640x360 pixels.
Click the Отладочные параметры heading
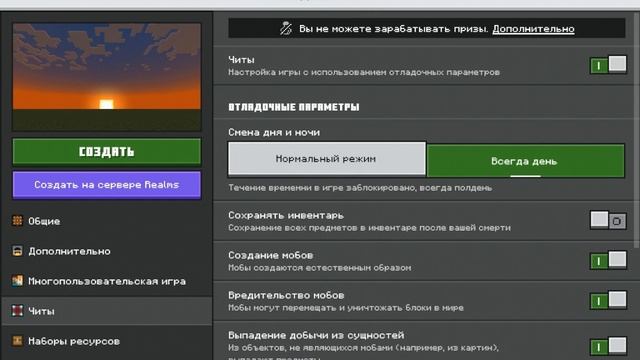click(x=293, y=107)
